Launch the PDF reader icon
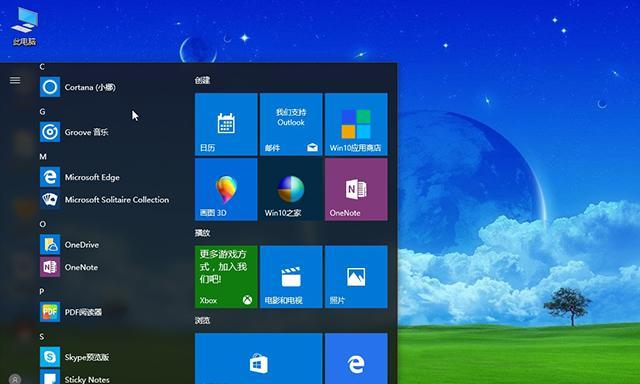The height and width of the screenshot is (384, 640). pyautogui.click(x=50, y=312)
